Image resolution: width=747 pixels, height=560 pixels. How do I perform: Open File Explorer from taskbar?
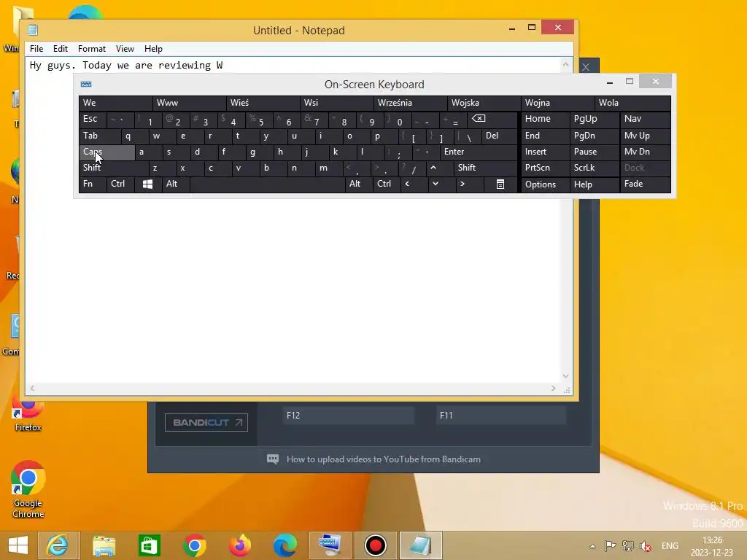pos(104,545)
